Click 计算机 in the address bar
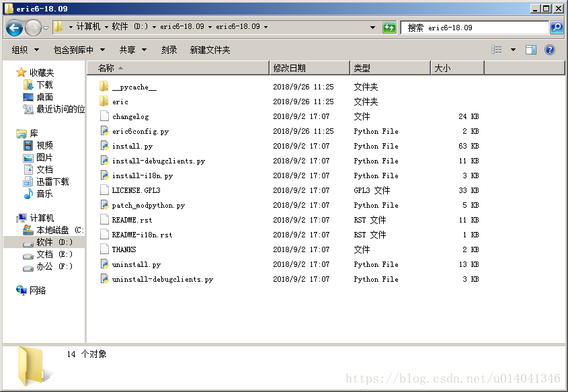 (x=88, y=26)
